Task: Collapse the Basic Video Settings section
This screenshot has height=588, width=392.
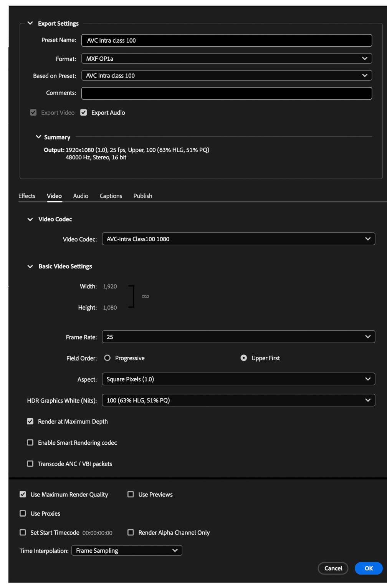Action: [x=30, y=267]
